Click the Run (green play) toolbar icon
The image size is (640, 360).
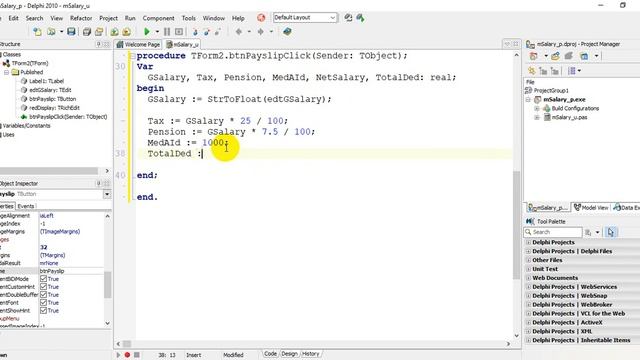point(147,31)
